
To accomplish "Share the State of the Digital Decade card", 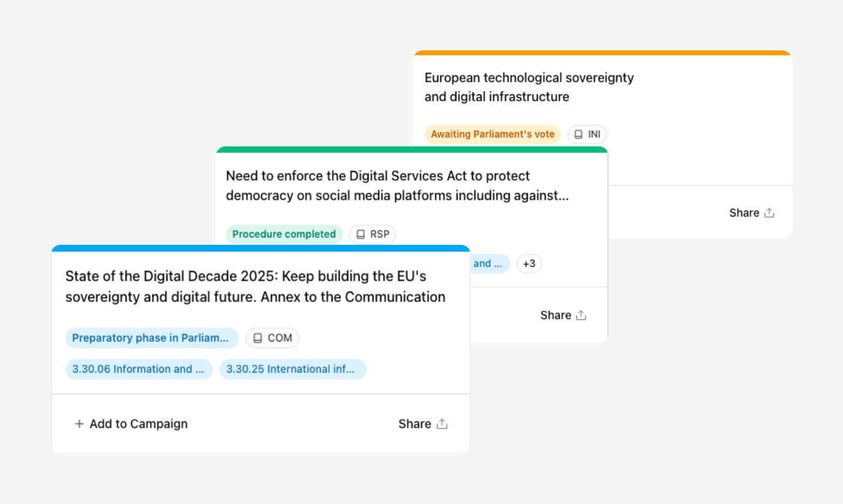I will 423,424.
